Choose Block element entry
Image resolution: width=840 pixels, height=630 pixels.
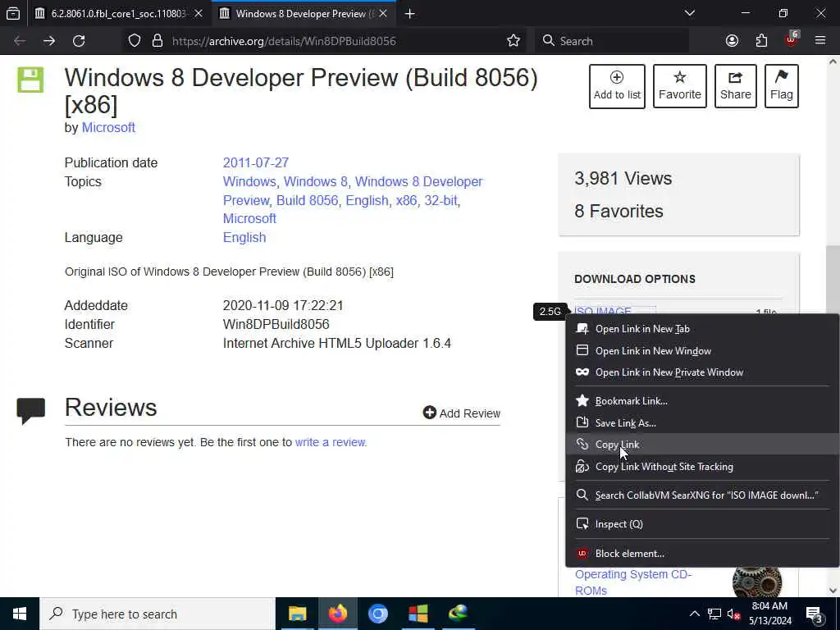tap(702, 554)
